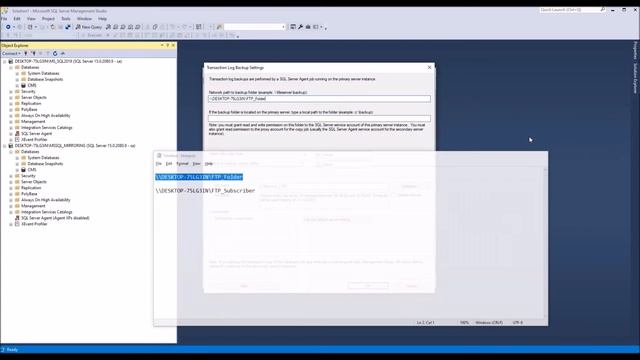Click the Analysis Services XMLA Query icon
The image size is (640, 360).
coord(130,27)
